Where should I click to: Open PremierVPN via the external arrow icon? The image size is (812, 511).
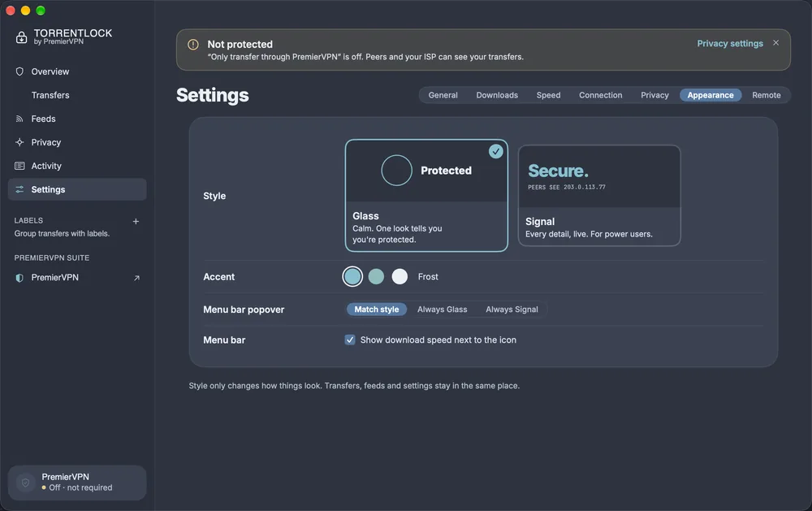[136, 278]
